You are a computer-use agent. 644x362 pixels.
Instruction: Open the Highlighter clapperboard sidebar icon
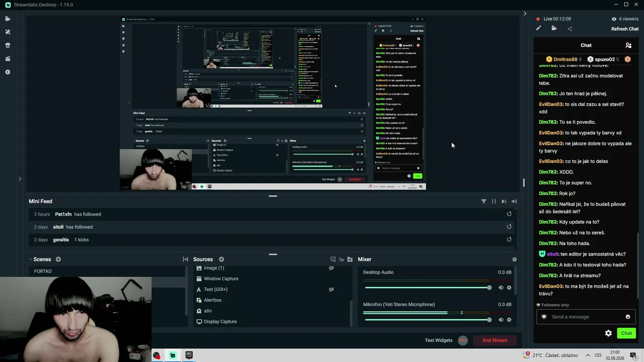[8, 59]
